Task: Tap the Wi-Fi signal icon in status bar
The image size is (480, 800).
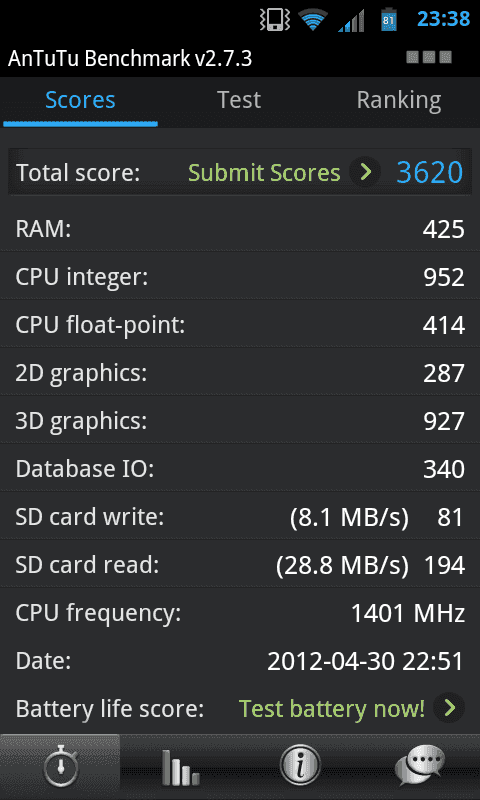Action: (x=313, y=20)
